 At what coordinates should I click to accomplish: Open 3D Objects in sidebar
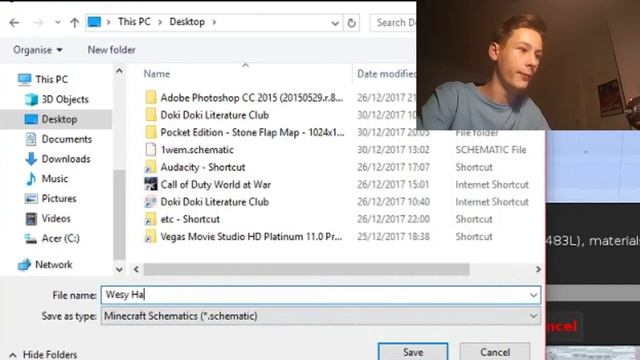click(x=65, y=99)
